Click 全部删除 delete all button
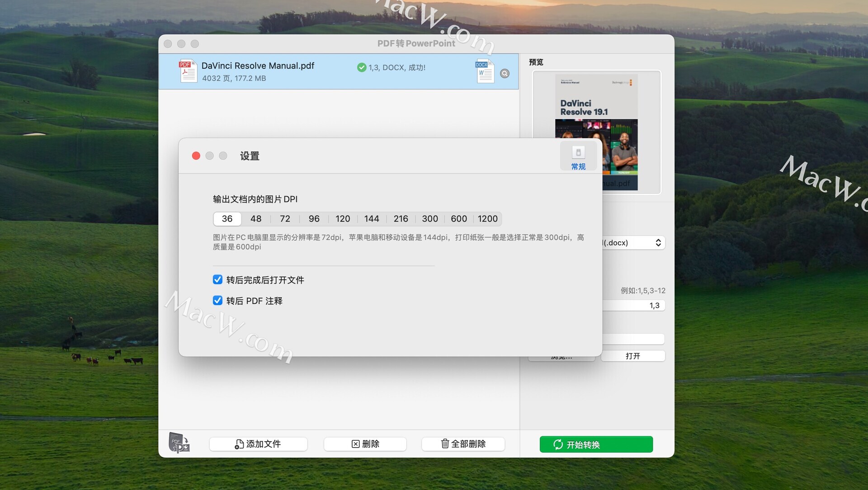This screenshot has width=868, height=490. (463, 444)
